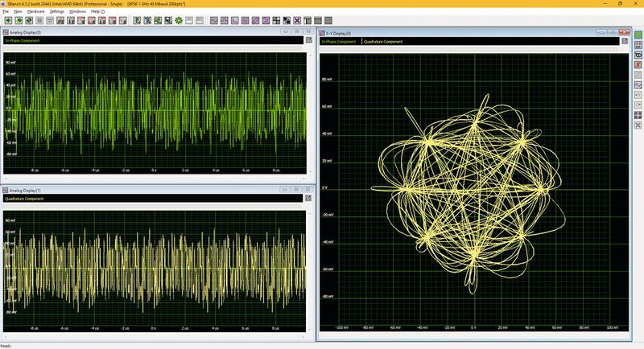Open the New menu

point(18,11)
